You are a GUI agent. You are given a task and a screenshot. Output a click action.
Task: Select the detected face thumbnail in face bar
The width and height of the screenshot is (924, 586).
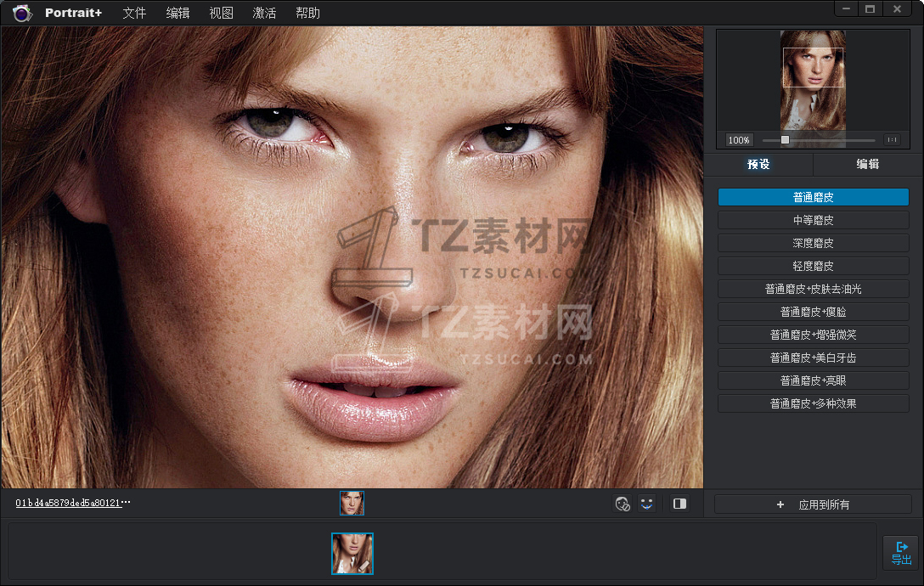(x=352, y=504)
